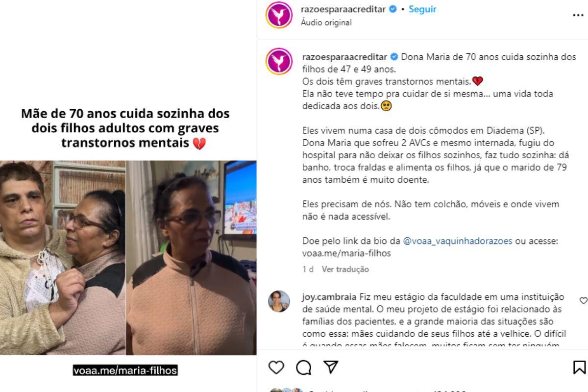Follow the account via Seguir
The width and height of the screenshot is (588, 392).
click(x=422, y=9)
